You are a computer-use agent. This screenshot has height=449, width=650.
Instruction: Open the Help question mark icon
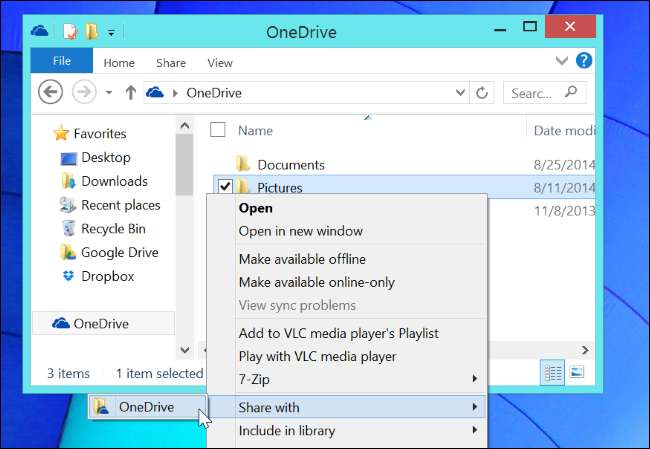point(584,61)
